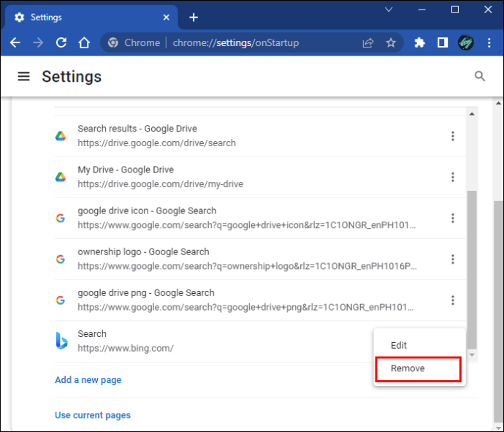Open a new tab with the plus button
504x432 pixels.
[194, 17]
